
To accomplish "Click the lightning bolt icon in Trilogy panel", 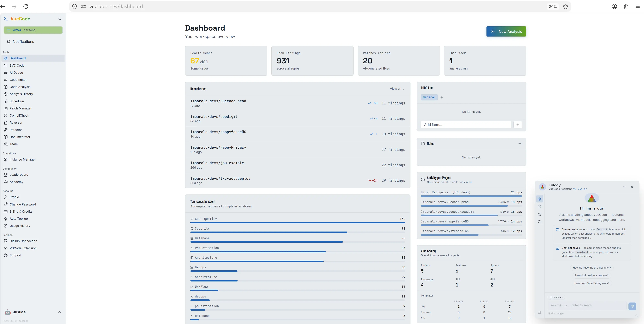I will click(x=540, y=199).
